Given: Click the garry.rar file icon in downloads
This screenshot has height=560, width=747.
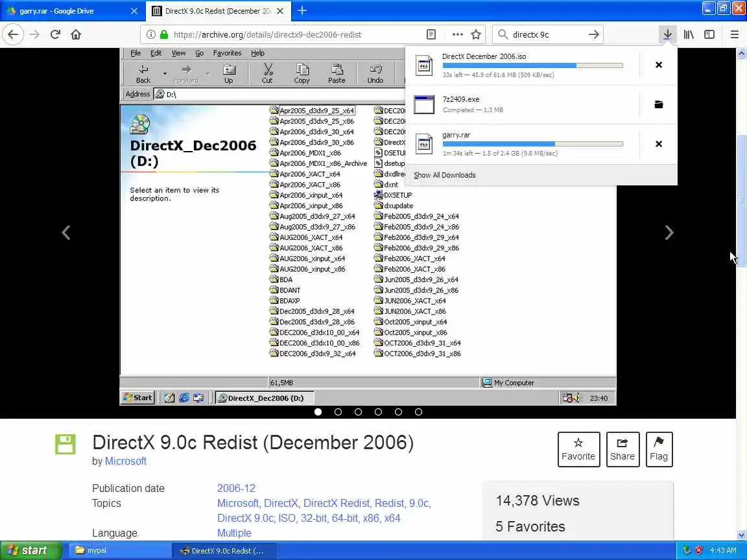Looking at the screenshot, I should 424,144.
